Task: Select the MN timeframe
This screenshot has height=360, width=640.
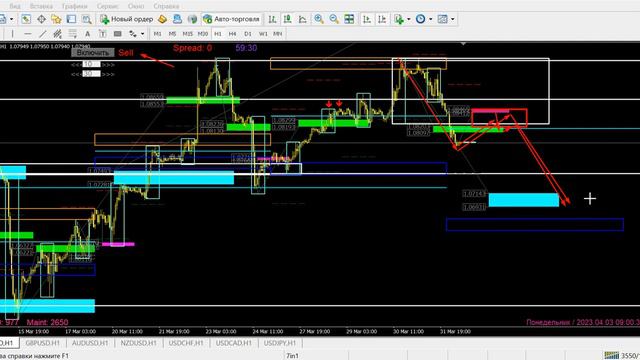Action: click(x=278, y=34)
